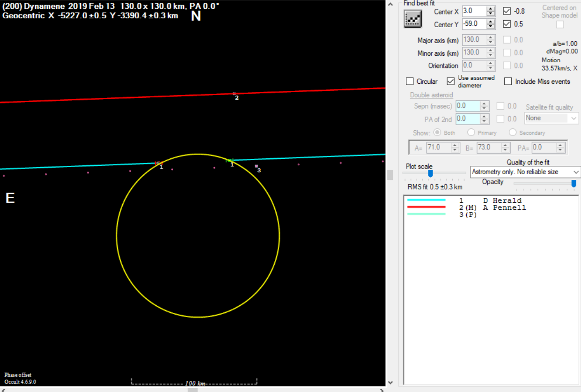The height and width of the screenshot is (392, 581).
Task: Increase Center X with its up arrow
Action: tap(491, 9)
